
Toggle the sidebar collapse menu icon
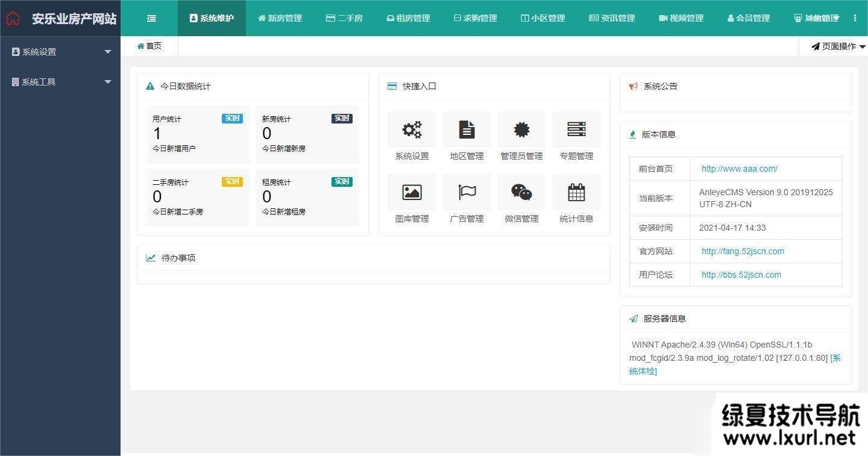[151, 18]
